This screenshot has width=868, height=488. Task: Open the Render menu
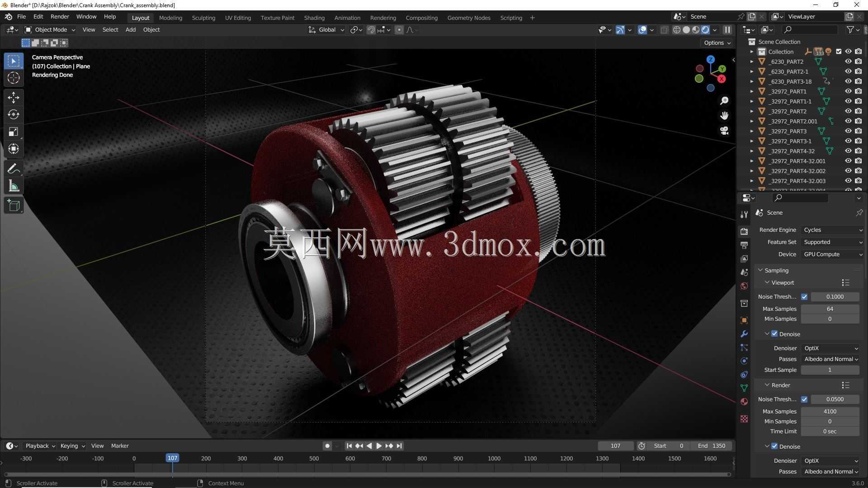pos(60,17)
